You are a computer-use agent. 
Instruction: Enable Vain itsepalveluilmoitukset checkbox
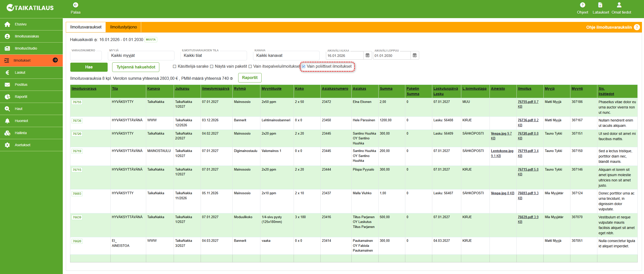coord(250,67)
